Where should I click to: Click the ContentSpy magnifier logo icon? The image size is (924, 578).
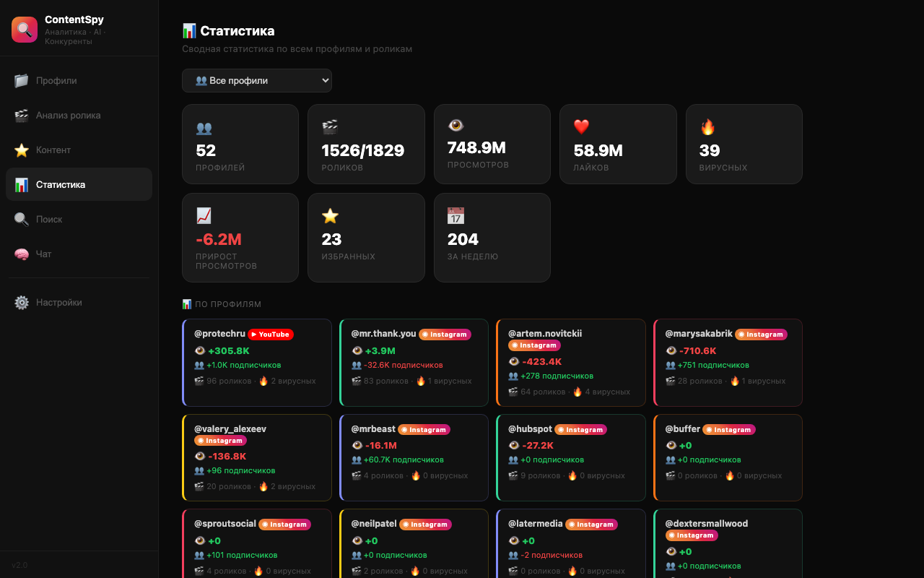25,30
